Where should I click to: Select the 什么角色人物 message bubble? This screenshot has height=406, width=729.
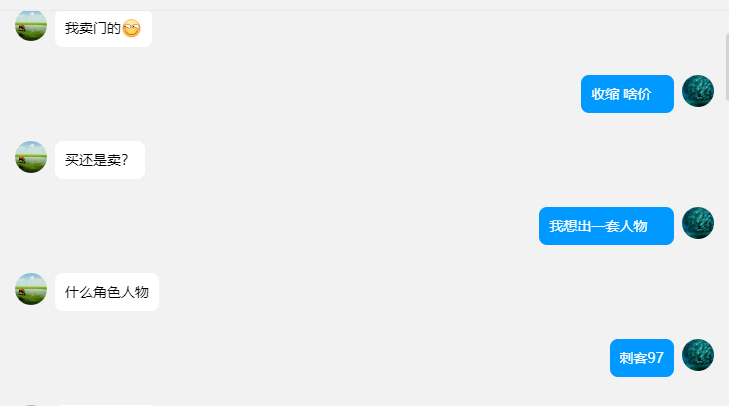pyautogui.click(x=107, y=292)
